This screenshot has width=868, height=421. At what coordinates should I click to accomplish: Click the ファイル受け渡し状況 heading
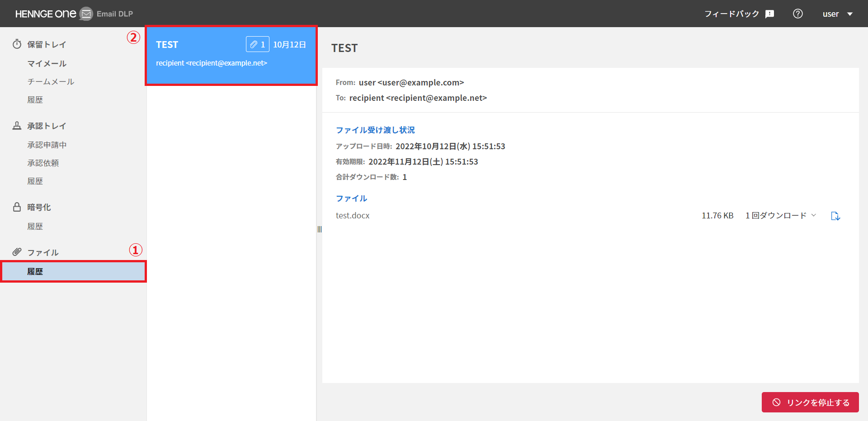coord(375,130)
